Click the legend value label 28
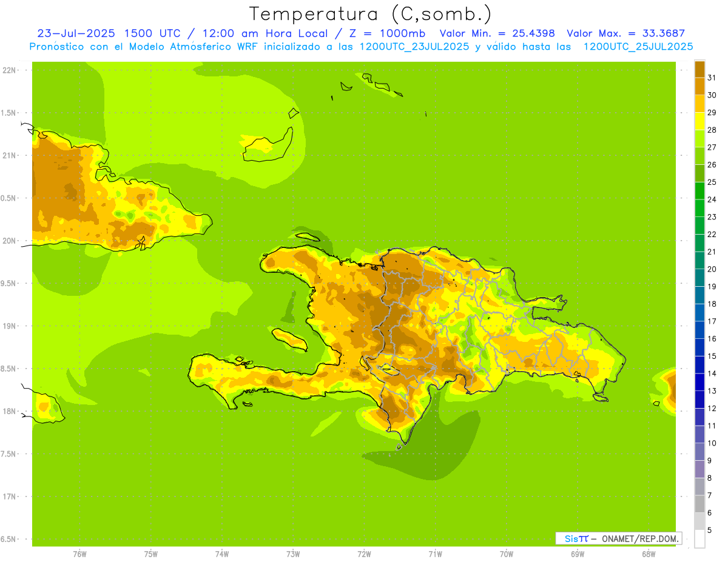The width and height of the screenshot is (728, 562). 712,130
